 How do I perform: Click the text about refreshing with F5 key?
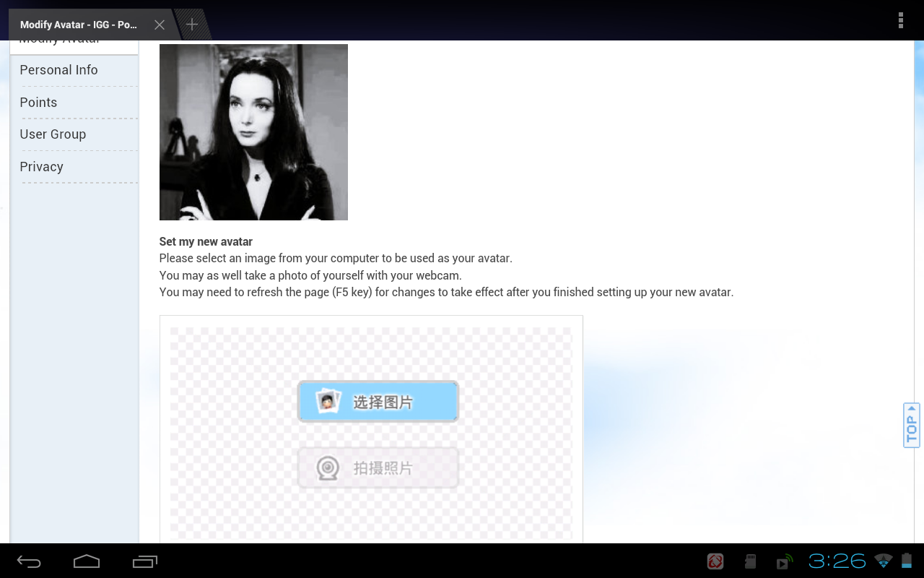tap(446, 293)
